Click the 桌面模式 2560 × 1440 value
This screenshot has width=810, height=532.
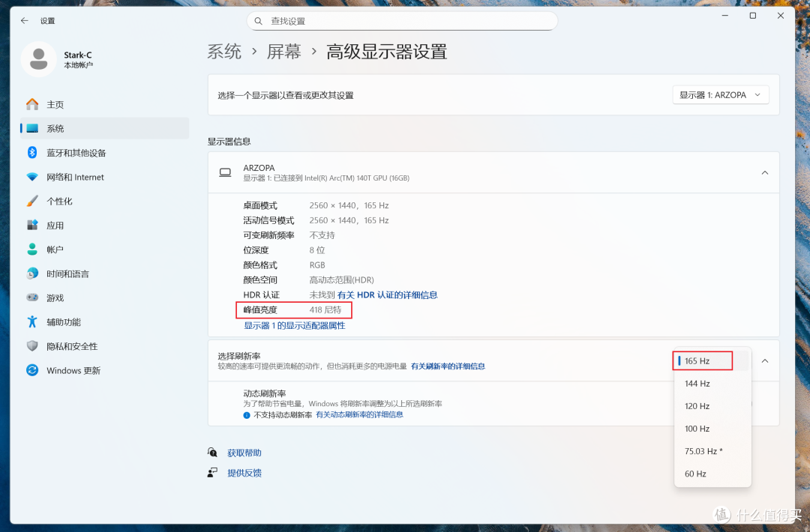tap(349, 205)
